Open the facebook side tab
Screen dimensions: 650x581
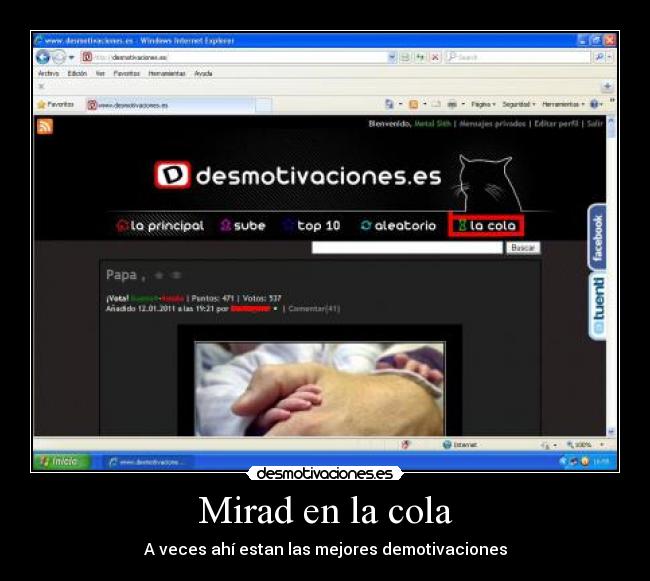pos(597,237)
